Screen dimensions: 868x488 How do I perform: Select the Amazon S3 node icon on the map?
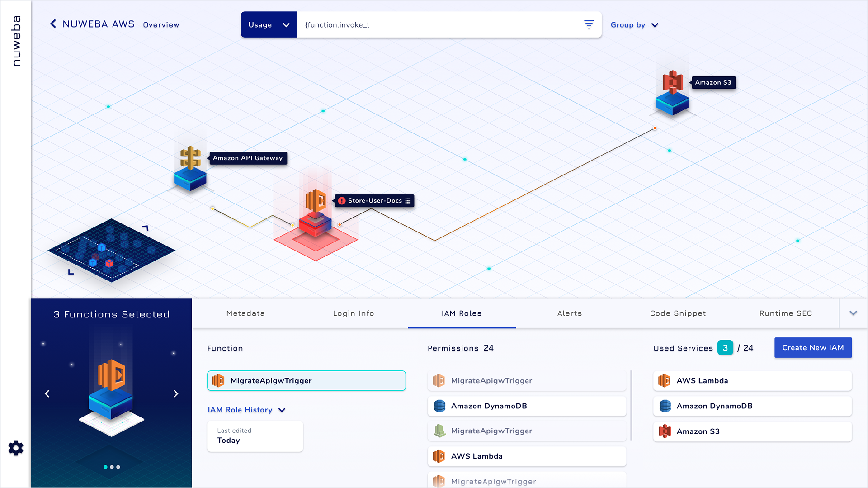click(x=672, y=93)
